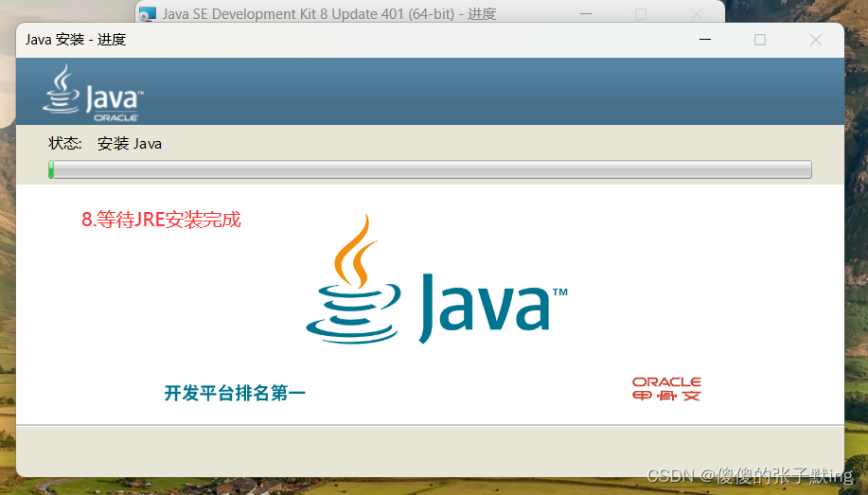Click the Java Oracle logo in banner
Image resolution: width=868 pixels, height=495 pixels.
click(93, 93)
